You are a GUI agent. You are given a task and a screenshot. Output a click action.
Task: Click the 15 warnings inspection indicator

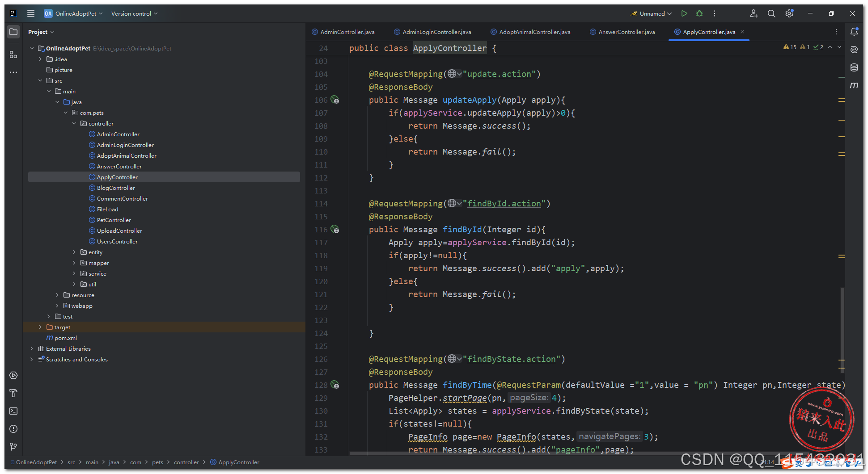(790, 47)
